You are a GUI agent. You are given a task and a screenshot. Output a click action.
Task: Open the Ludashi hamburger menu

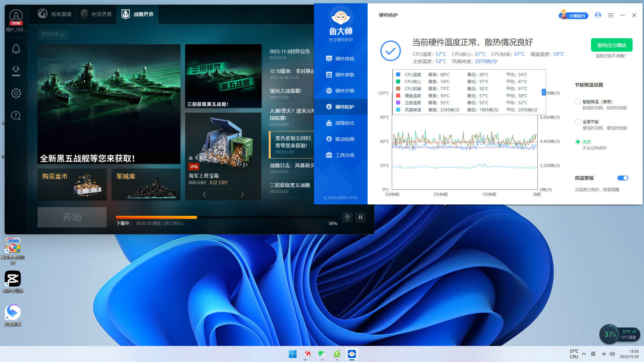pos(611,15)
